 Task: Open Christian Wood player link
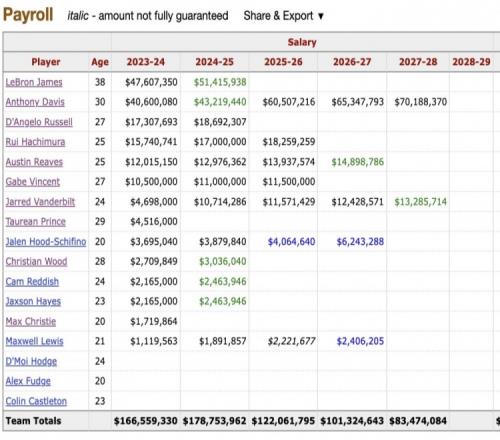[36, 261]
